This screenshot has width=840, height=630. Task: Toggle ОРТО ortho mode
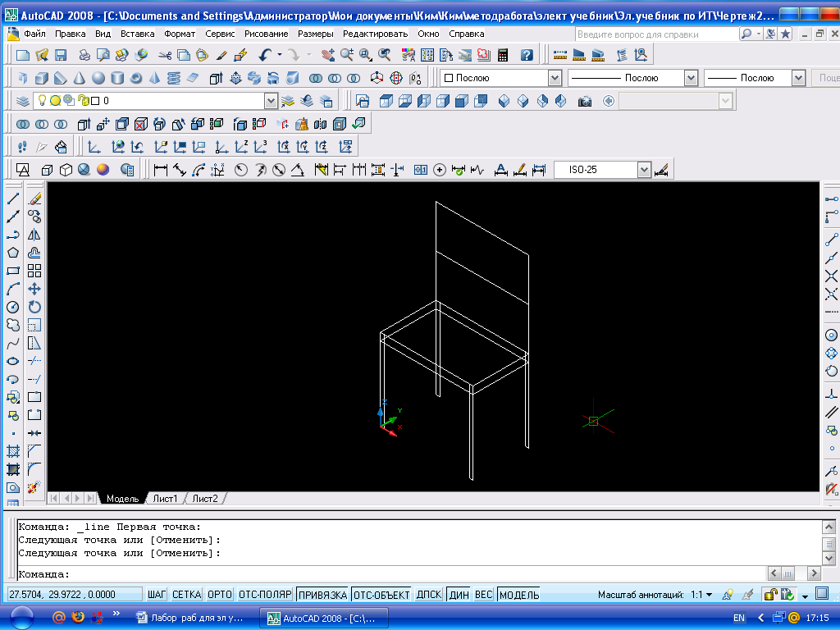pos(220,595)
